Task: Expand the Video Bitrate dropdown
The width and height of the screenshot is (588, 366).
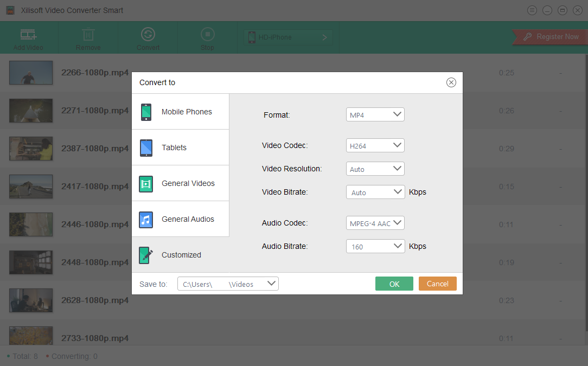Action: (x=375, y=192)
